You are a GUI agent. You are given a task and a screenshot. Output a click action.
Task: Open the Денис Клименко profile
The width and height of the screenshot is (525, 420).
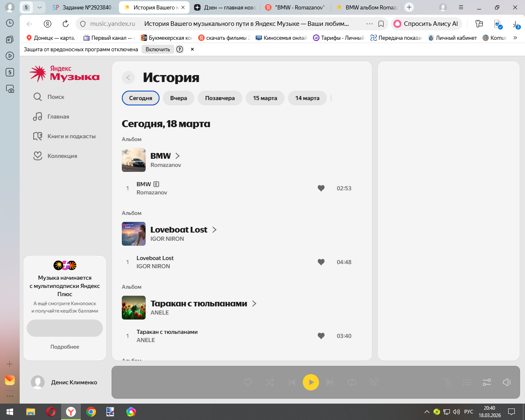coord(64,382)
